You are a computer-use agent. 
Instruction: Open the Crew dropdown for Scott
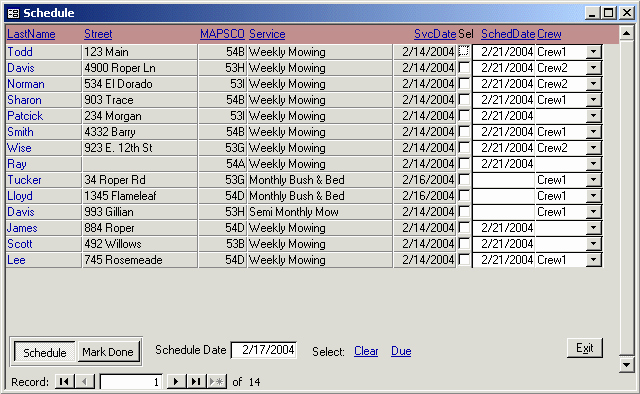[593, 244]
